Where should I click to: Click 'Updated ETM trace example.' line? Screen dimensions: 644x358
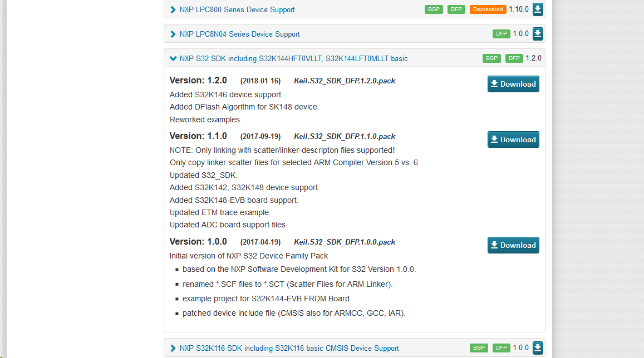tap(220, 212)
